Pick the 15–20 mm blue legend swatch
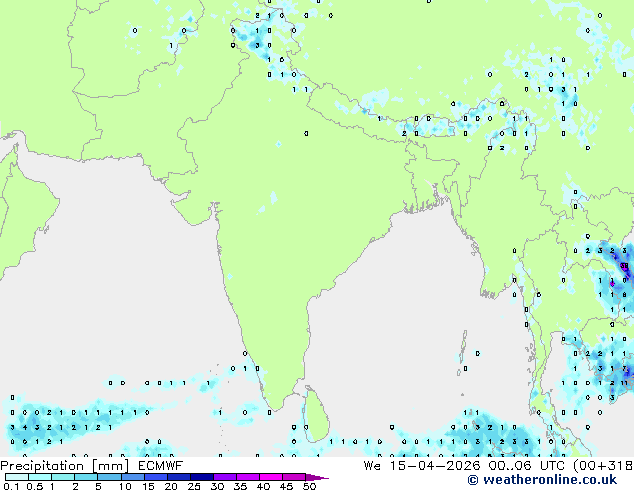The image size is (634, 490). coord(155,477)
